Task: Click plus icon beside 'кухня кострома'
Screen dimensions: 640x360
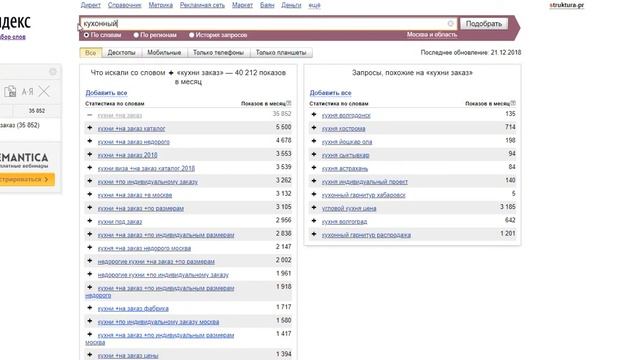Action: (314, 128)
